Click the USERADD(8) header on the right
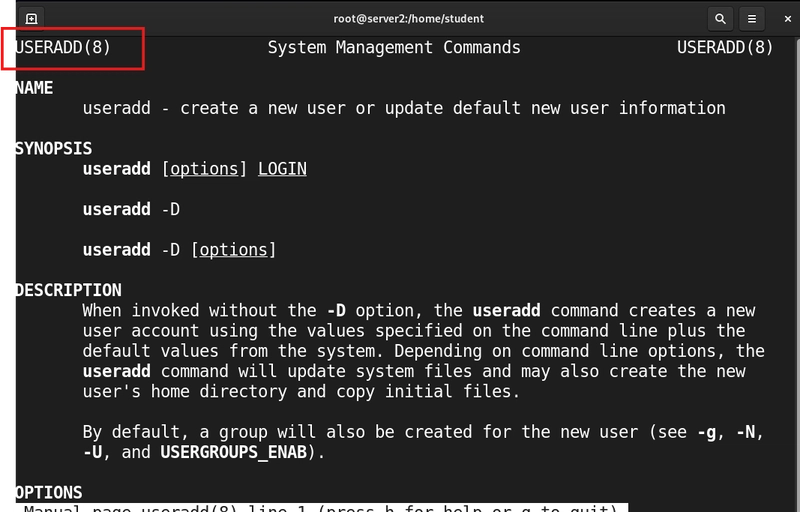This screenshot has height=512, width=800. pos(725,47)
